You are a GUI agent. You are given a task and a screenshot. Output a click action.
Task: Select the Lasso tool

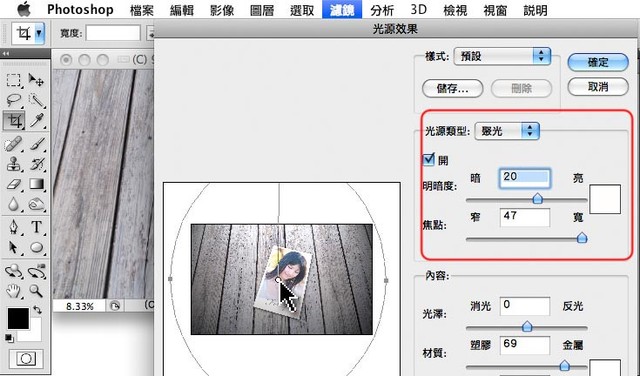point(13,100)
